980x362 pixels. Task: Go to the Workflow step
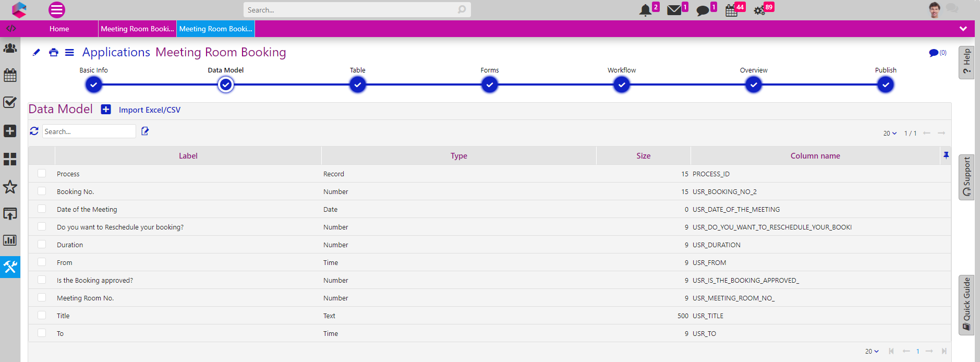(x=621, y=85)
